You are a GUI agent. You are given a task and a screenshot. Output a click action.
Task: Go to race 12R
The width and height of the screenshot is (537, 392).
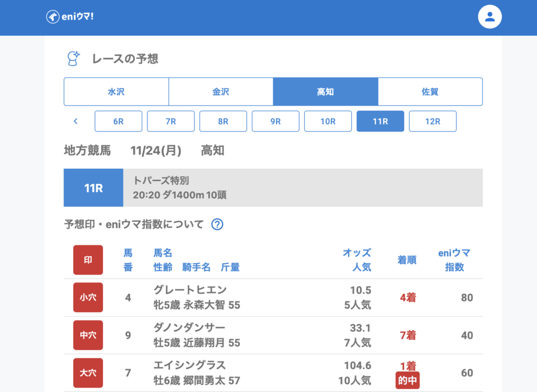pyautogui.click(x=433, y=121)
